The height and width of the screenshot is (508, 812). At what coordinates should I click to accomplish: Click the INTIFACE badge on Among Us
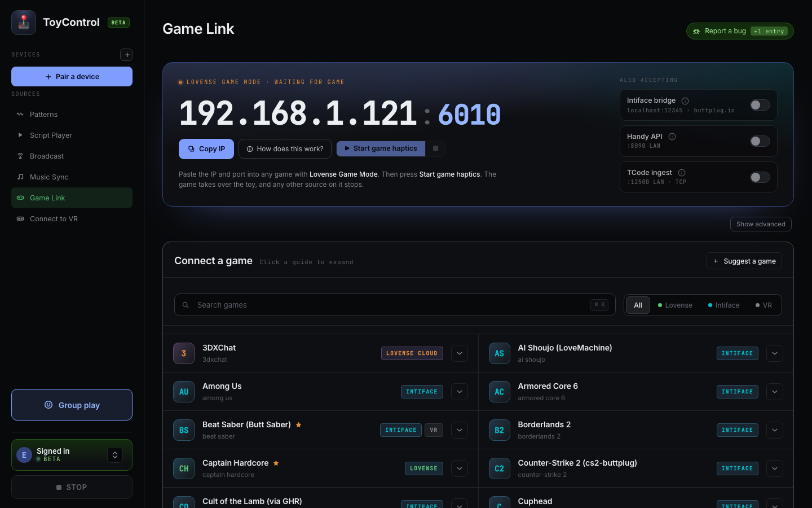[x=422, y=392]
